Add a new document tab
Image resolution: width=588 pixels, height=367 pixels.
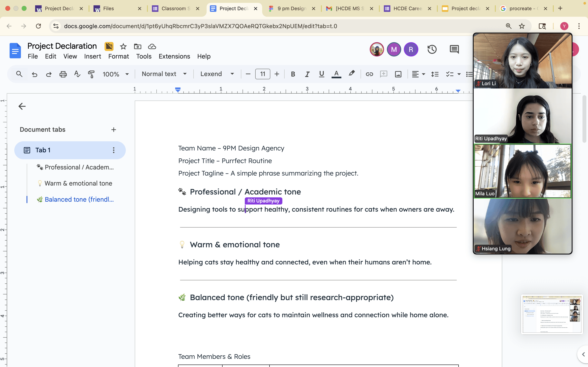(x=114, y=130)
